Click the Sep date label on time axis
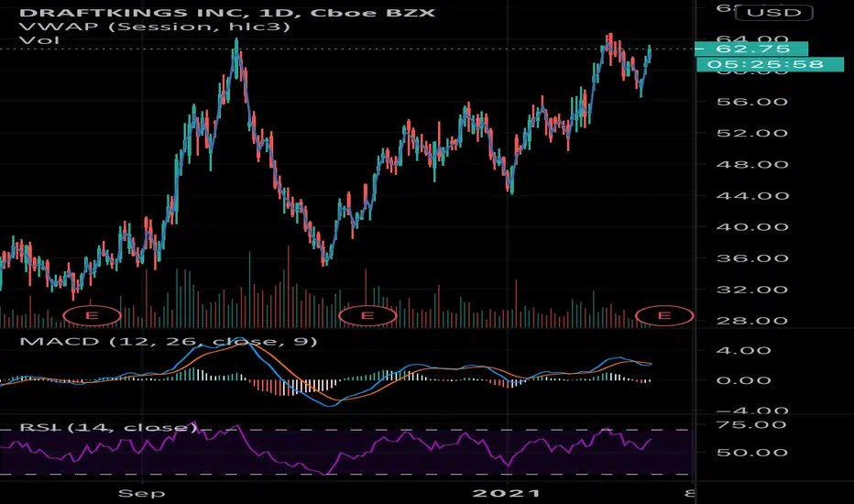Screen dimensions: 854x504 pos(142,494)
